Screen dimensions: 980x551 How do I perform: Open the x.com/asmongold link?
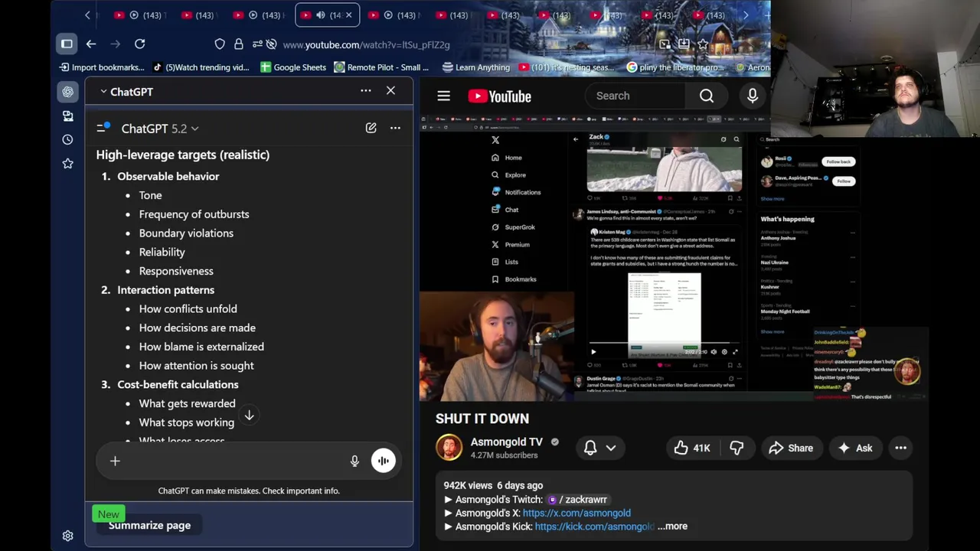click(x=577, y=513)
